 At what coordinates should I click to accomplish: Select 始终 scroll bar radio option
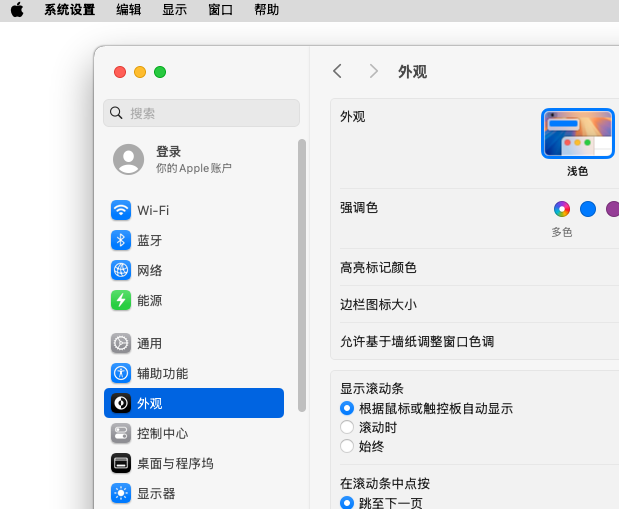(347, 446)
